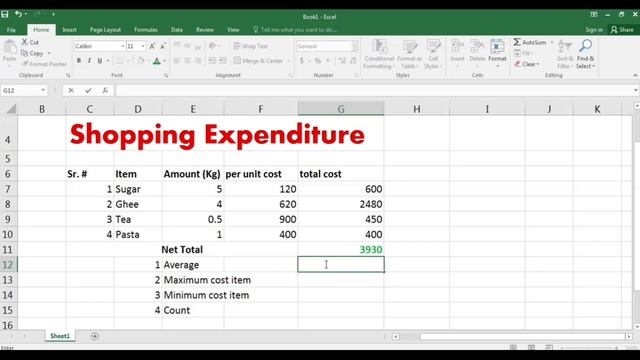Copy the selected cells
The height and width of the screenshot is (360, 640).
32,53
